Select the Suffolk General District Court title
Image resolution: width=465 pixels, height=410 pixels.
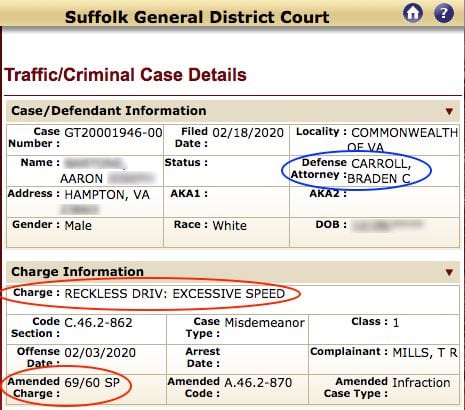[197, 17]
